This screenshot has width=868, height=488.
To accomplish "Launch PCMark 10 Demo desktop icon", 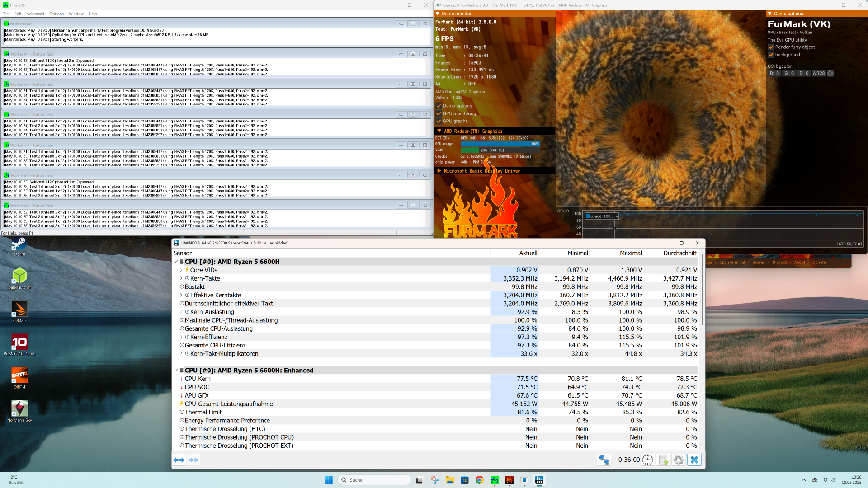I will [19, 344].
